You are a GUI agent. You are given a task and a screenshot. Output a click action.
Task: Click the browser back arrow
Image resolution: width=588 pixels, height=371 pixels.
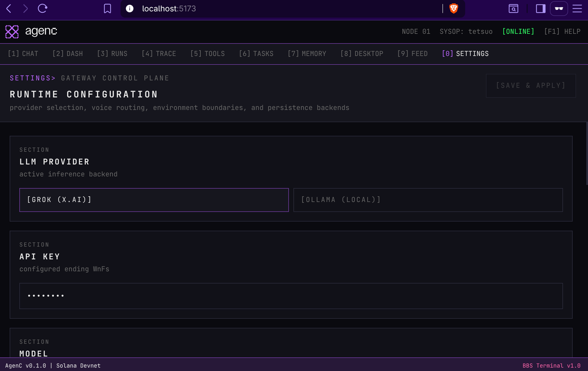9,8
